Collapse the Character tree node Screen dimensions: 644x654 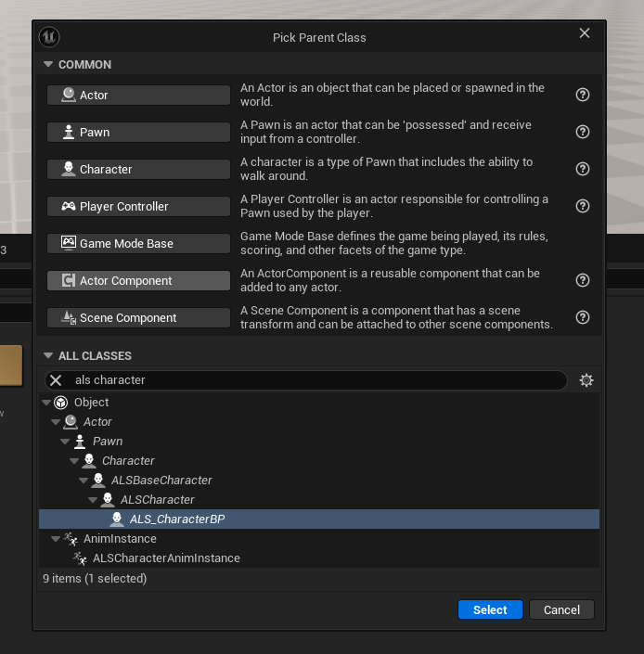pyautogui.click(x=74, y=461)
